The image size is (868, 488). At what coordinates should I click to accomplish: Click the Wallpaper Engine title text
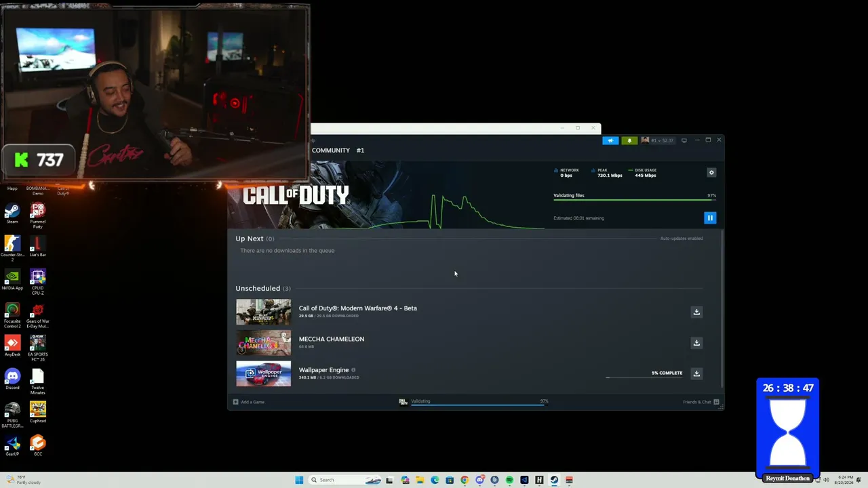pyautogui.click(x=323, y=370)
